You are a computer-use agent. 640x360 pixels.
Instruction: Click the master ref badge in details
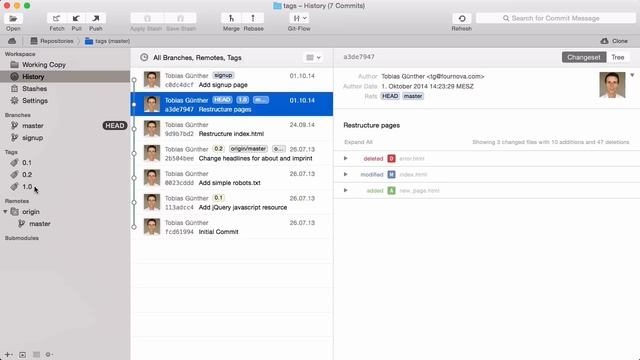(413, 96)
